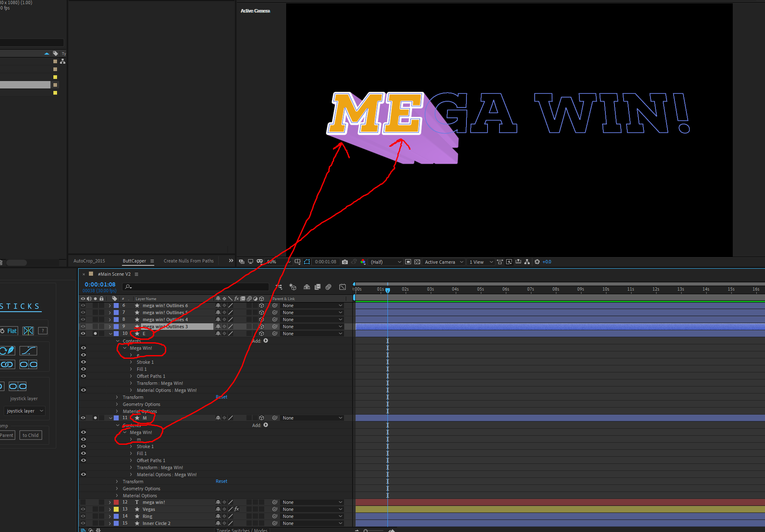Click the Joysticks mirror icon button
765x532 pixels.
click(28, 331)
